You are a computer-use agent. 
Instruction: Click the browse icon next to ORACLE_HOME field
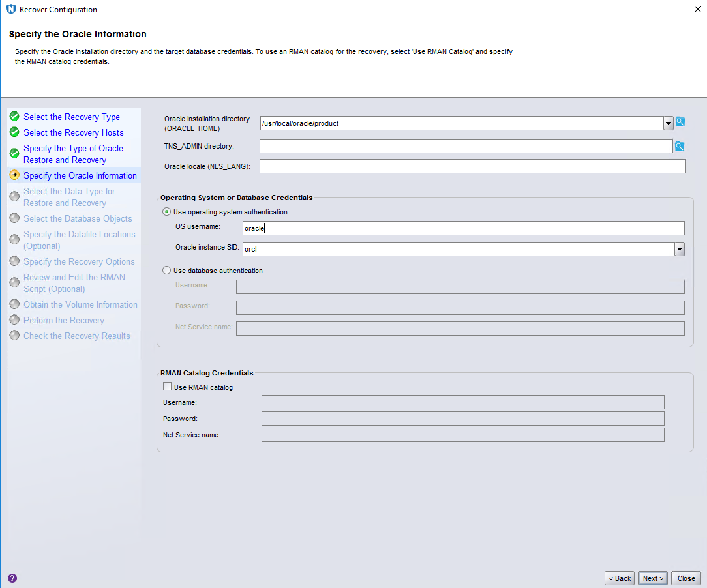pyautogui.click(x=680, y=122)
